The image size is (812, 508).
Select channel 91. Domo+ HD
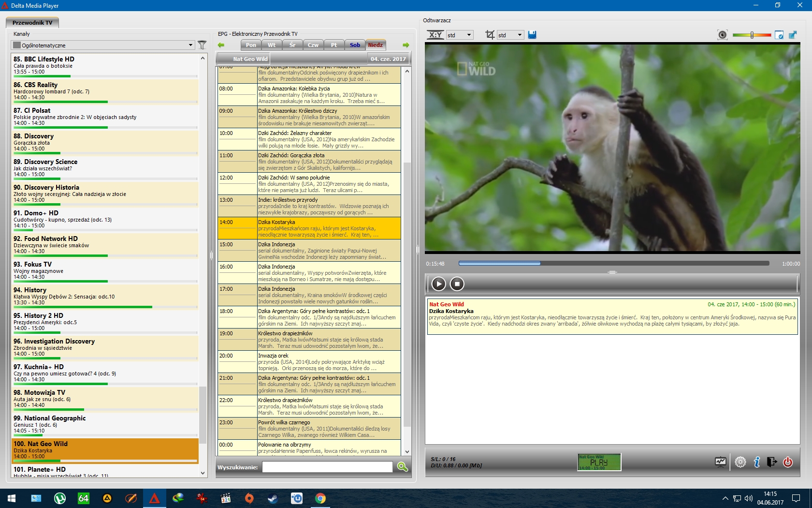105,219
